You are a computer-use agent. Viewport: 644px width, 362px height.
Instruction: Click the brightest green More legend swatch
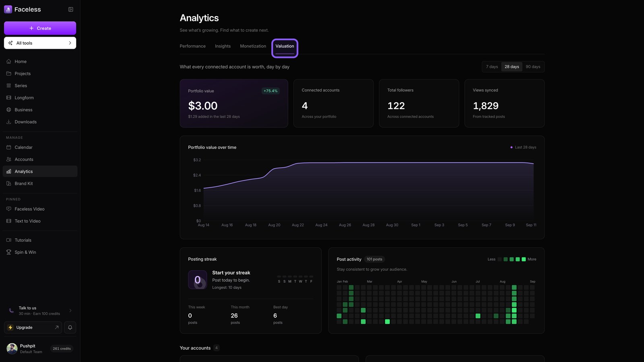524,259
